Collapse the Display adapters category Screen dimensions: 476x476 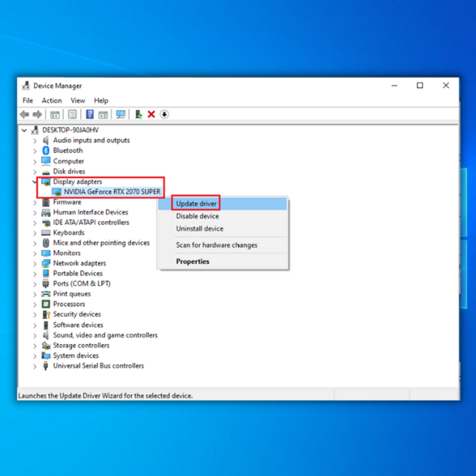pyautogui.click(x=35, y=182)
